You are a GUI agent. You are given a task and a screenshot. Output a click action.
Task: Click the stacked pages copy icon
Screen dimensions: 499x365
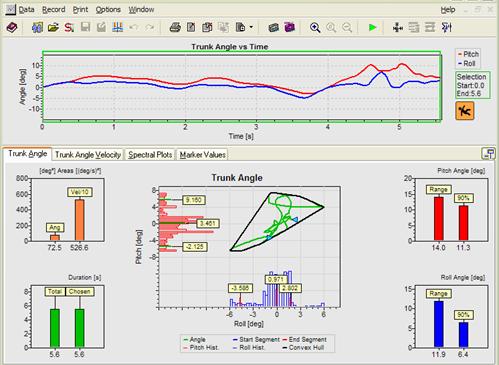click(x=207, y=27)
